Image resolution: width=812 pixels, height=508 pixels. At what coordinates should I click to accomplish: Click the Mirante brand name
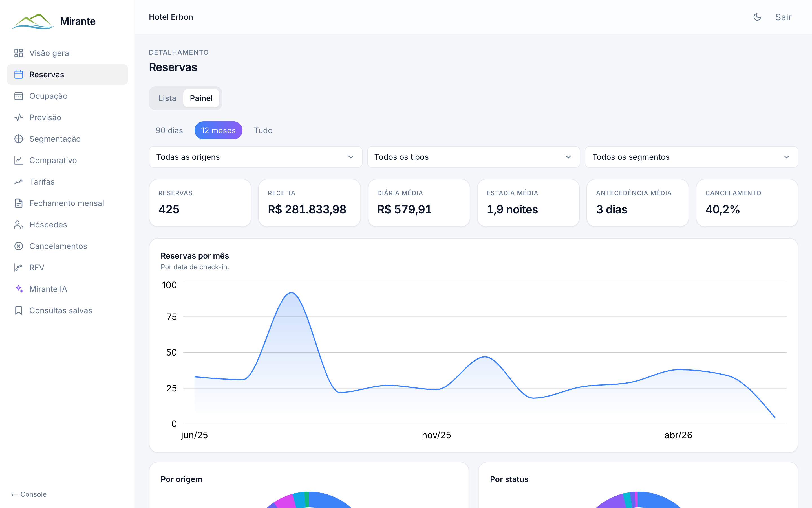(x=78, y=21)
